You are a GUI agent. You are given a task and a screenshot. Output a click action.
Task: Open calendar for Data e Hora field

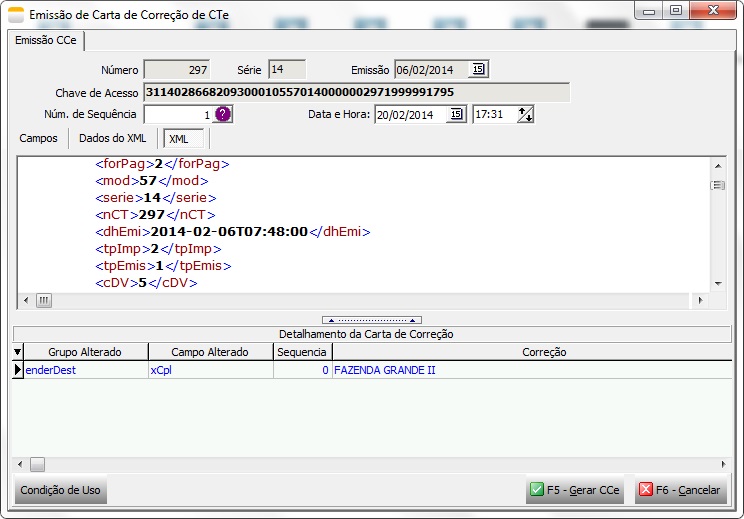coord(456,114)
